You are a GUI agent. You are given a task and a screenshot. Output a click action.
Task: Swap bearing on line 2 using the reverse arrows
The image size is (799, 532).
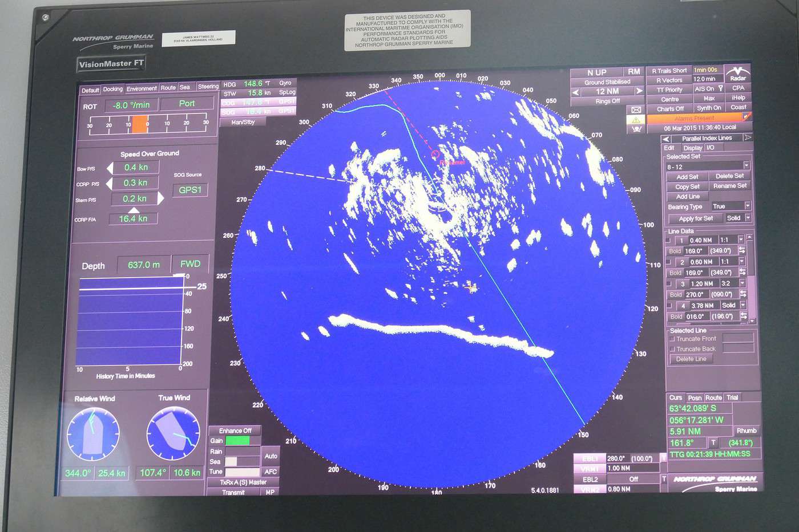point(742,273)
